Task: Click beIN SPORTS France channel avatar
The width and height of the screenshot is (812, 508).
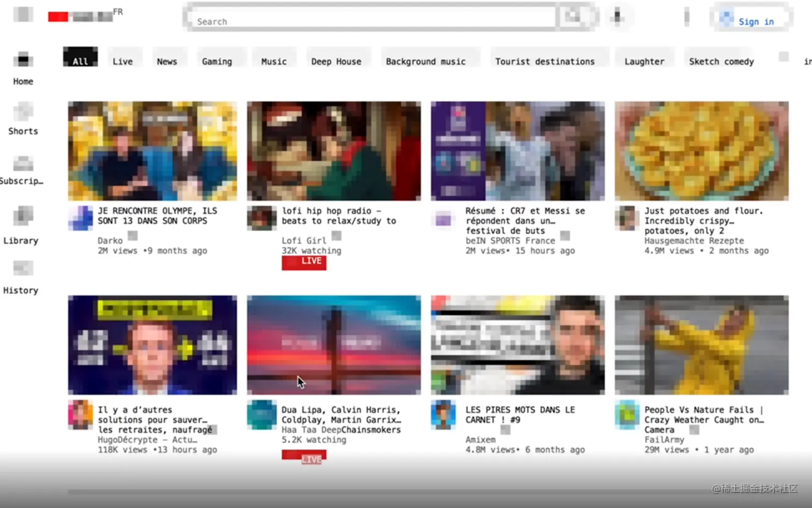Action: click(x=444, y=219)
